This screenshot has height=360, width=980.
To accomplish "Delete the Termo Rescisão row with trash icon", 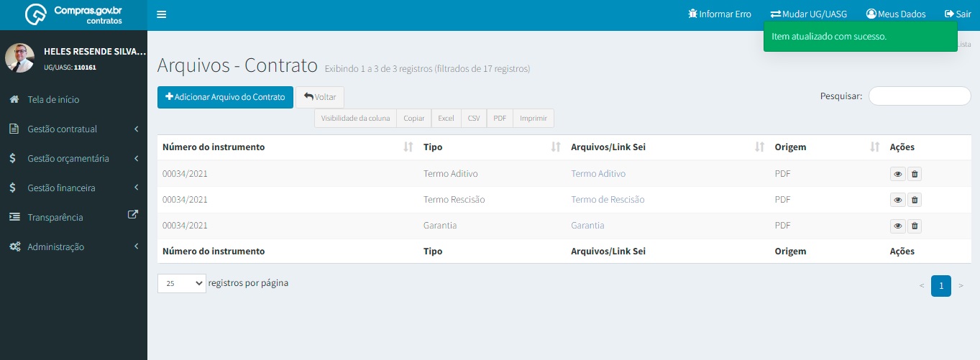I will pyautogui.click(x=915, y=200).
